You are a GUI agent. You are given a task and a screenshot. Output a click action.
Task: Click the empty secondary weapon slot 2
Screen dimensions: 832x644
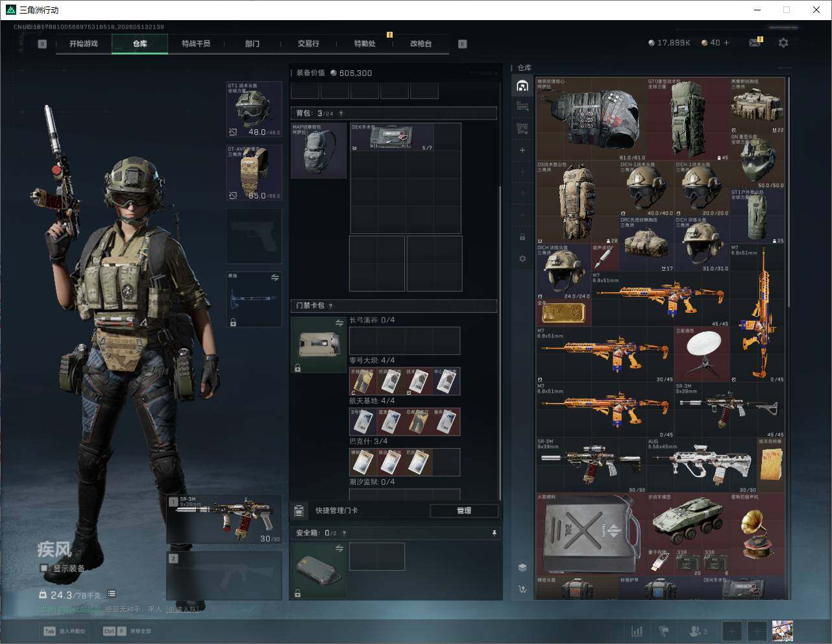[224, 576]
